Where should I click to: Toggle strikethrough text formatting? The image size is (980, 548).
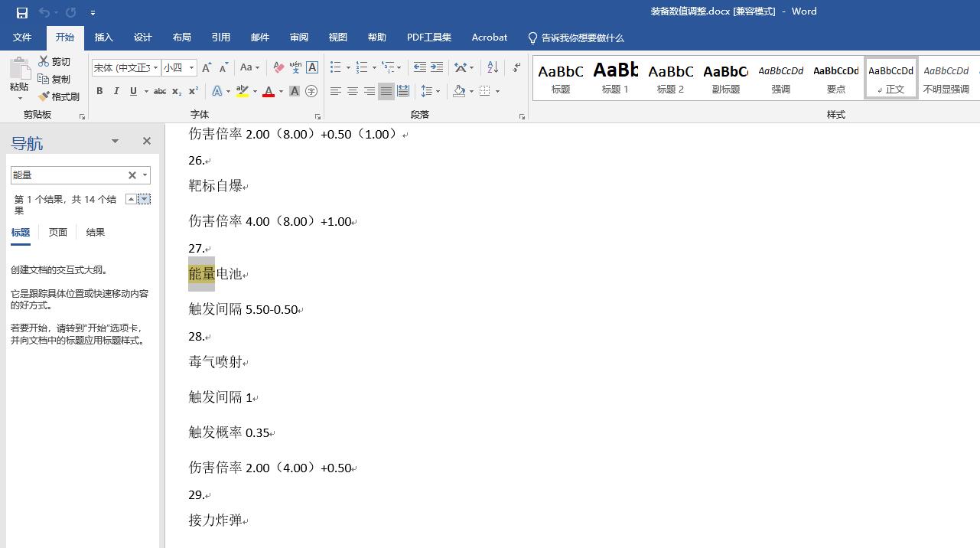click(159, 91)
